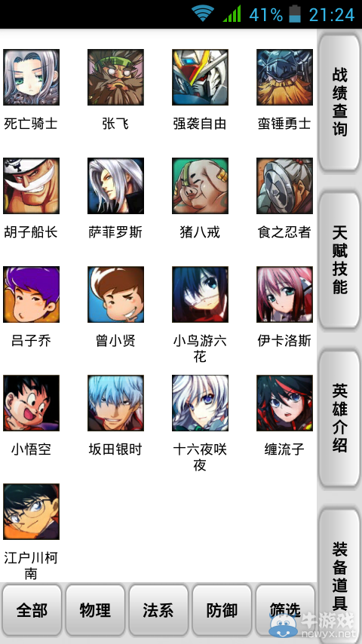Open the 食之忍者 hero icon
Viewport: 362px width, 644px height.
tap(284, 186)
